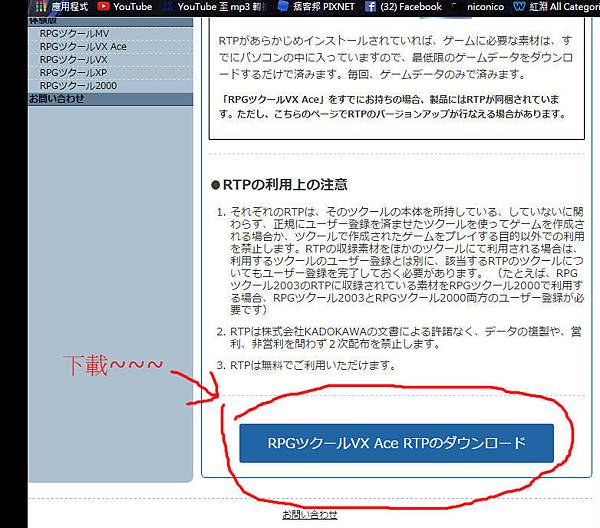
Task: Open the 痞客邦 PIXNET bookmark
Action: (316, 7)
